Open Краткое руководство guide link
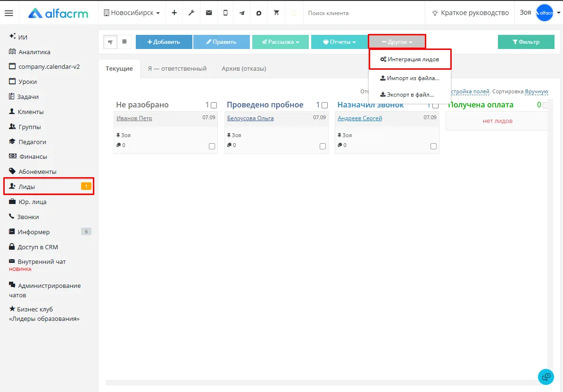Image resolution: width=563 pixels, height=392 pixels. (x=471, y=13)
